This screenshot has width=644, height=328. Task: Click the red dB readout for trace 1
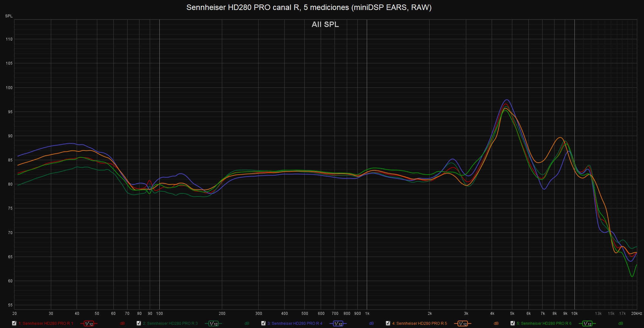pyautogui.click(x=122, y=323)
